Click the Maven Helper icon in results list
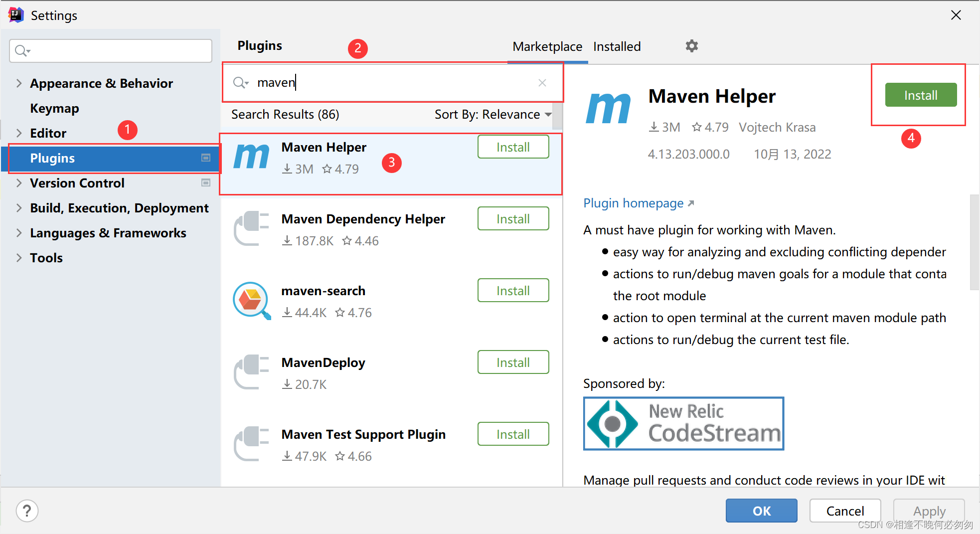Screen dimensions: 980x534 tap(252, 156)
